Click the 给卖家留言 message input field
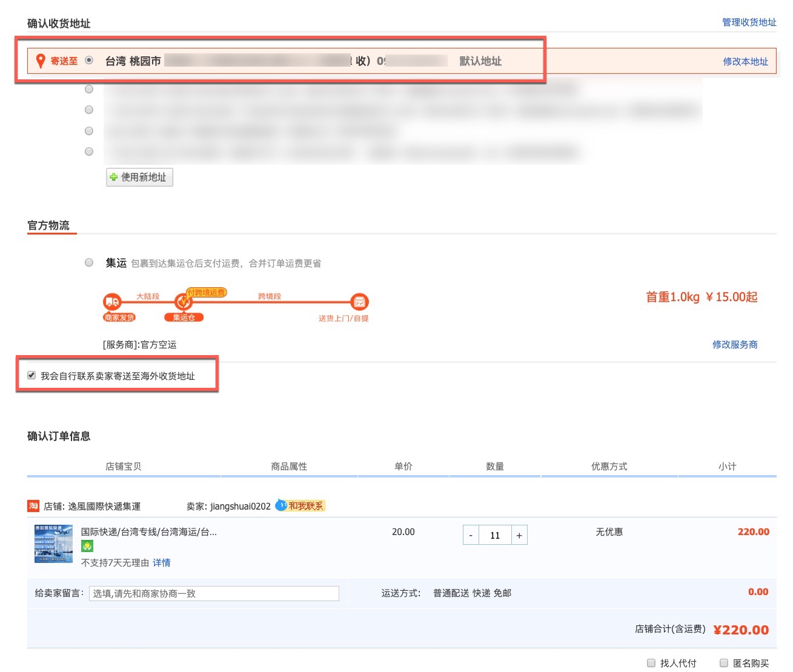 point(214,594)
